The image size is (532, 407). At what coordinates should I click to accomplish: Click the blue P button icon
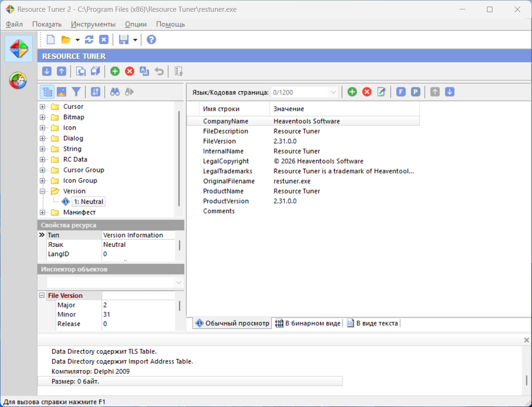(x=415, y=92)
